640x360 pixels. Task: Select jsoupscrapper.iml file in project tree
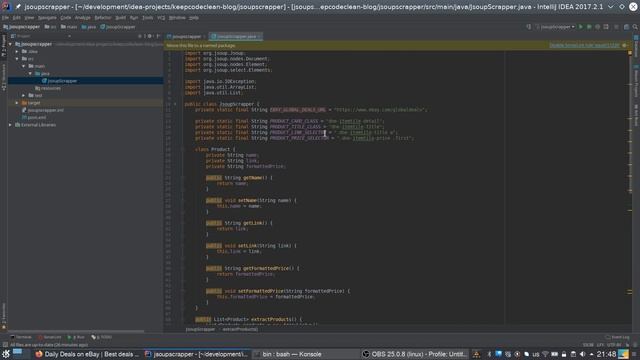42,110
